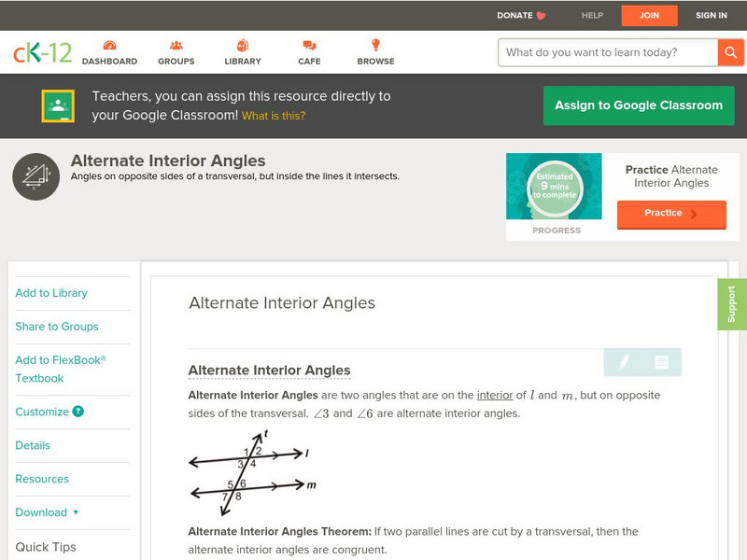This screenshot has height=560, width=747.
Task: Click the progress circle thumbnail
Action: pos(554,186)
